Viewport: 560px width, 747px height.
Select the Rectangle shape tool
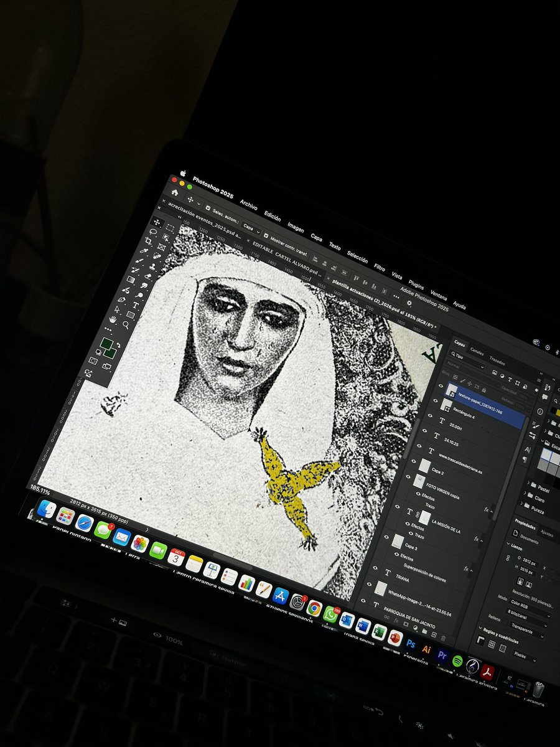[131, 314]
